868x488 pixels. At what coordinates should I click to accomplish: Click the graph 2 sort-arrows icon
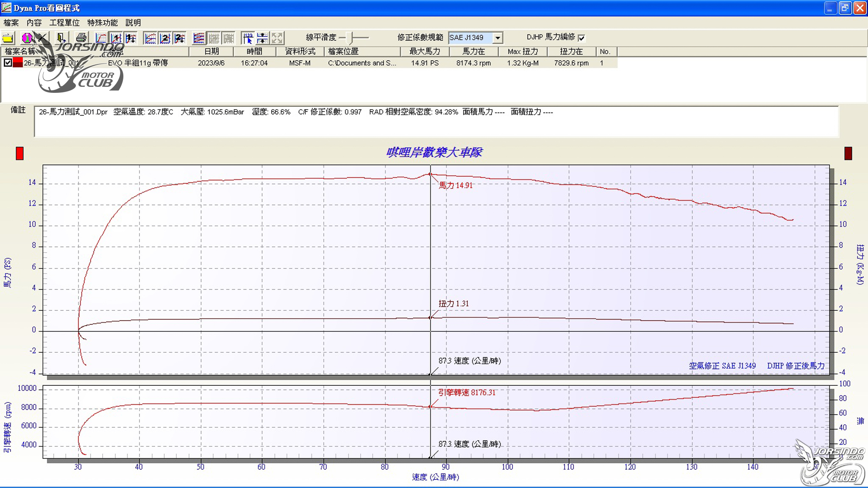coord(180,38)
